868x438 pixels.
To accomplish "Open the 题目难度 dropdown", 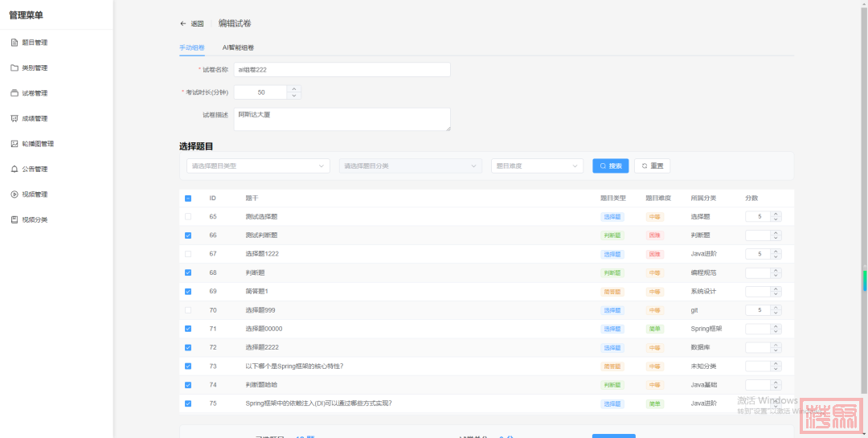I will [536, 166].
